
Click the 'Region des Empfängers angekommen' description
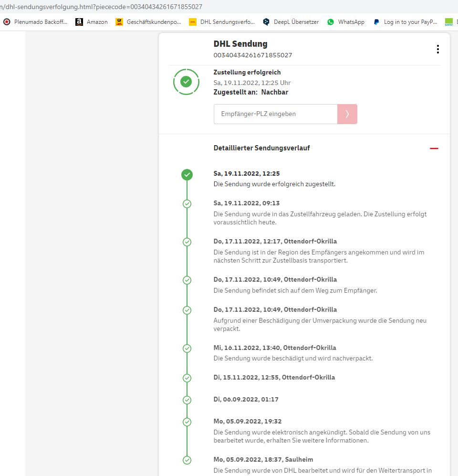tap(319, 256)
